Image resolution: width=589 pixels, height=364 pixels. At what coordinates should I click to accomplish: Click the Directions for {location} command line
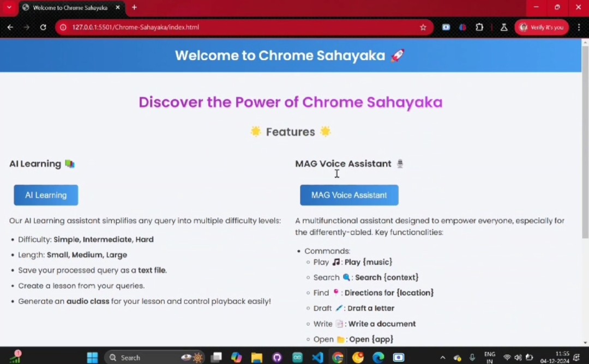[374, 293]
